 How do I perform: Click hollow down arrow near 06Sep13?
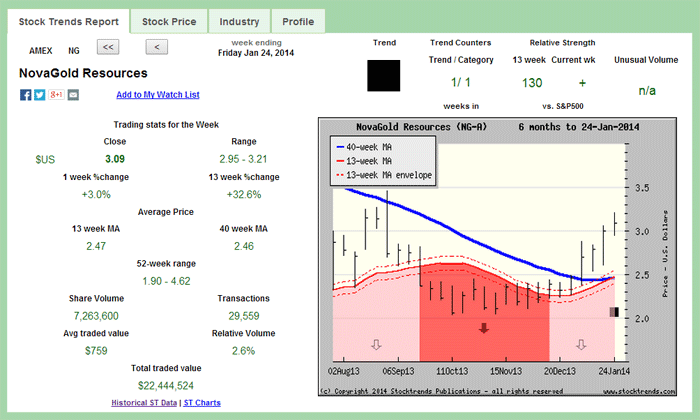pos(376,344)
